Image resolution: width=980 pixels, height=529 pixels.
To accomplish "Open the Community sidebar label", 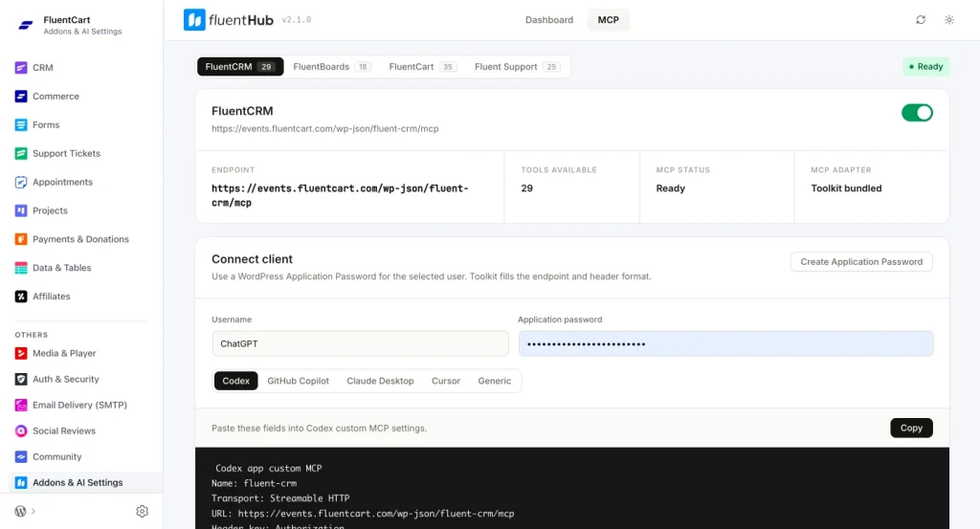I will pyautogui.click(x=56, y=456).
